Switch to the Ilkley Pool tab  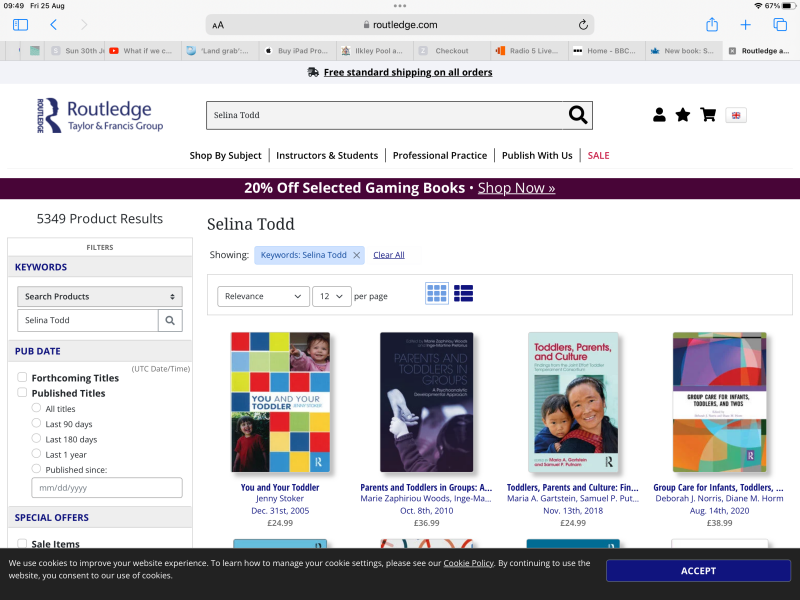coord(375,51)
